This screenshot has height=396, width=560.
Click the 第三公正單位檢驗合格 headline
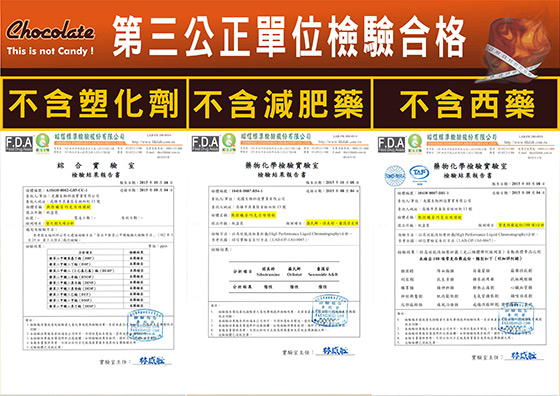pos(289,36)
